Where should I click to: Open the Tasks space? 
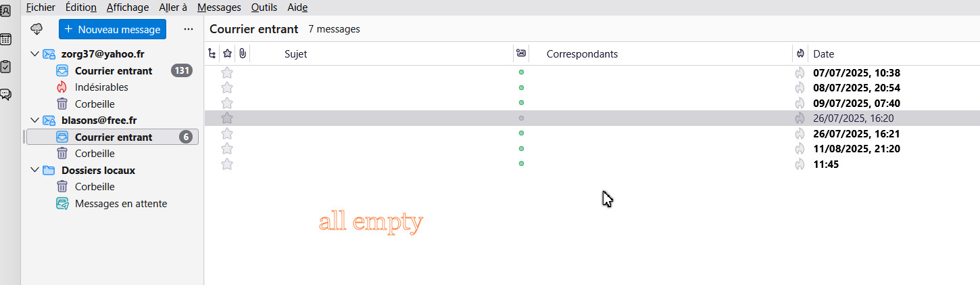[5, 66]
